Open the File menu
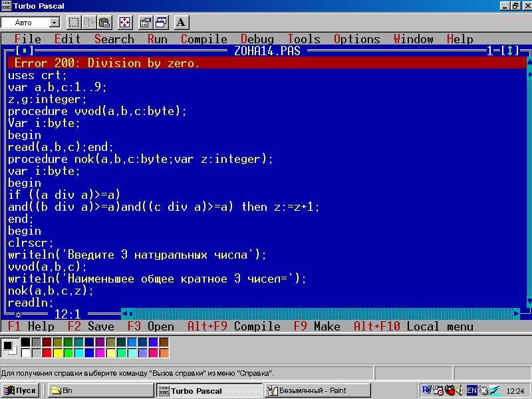The width and height of the screenshot is (532, 399). click(27, 39)
